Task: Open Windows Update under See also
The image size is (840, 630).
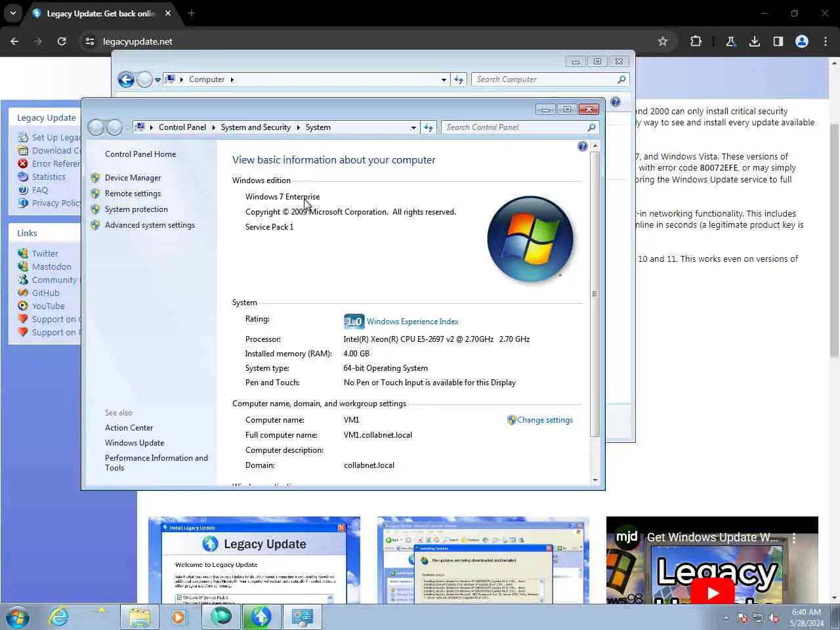Action: coord(135,443)
